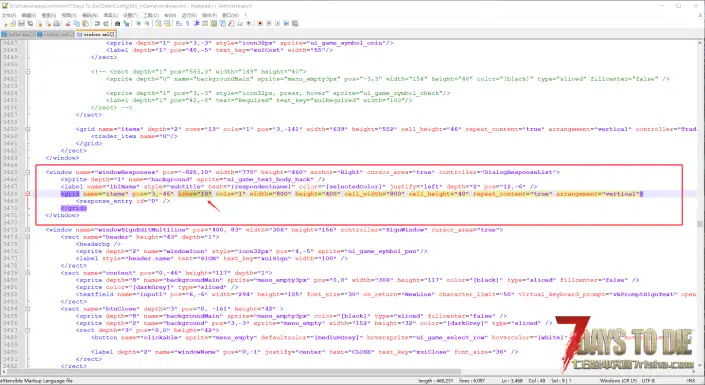Click the Save recorded macro icon

tap(294, 23)
